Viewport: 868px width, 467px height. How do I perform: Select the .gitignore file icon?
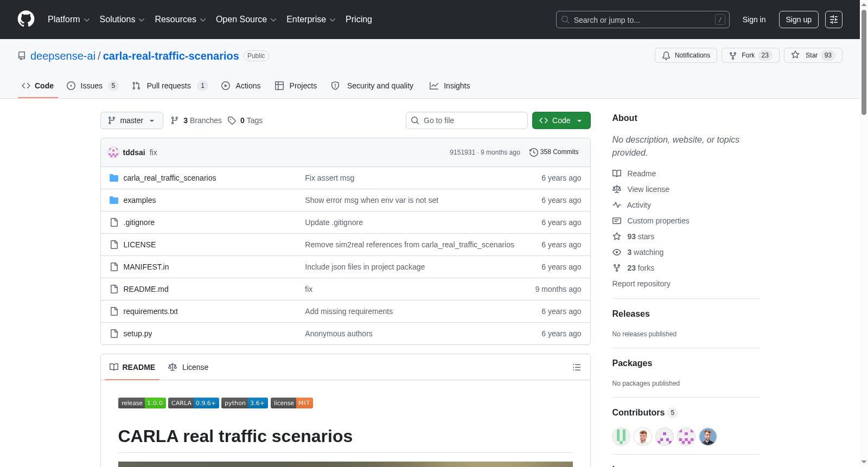click(x=114, y=222)
